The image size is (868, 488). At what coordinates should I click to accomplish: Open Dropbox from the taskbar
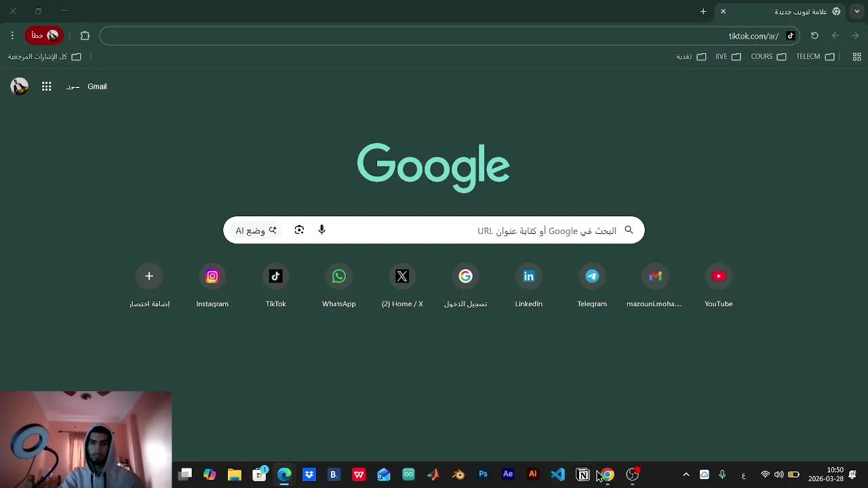coord(309,474)
